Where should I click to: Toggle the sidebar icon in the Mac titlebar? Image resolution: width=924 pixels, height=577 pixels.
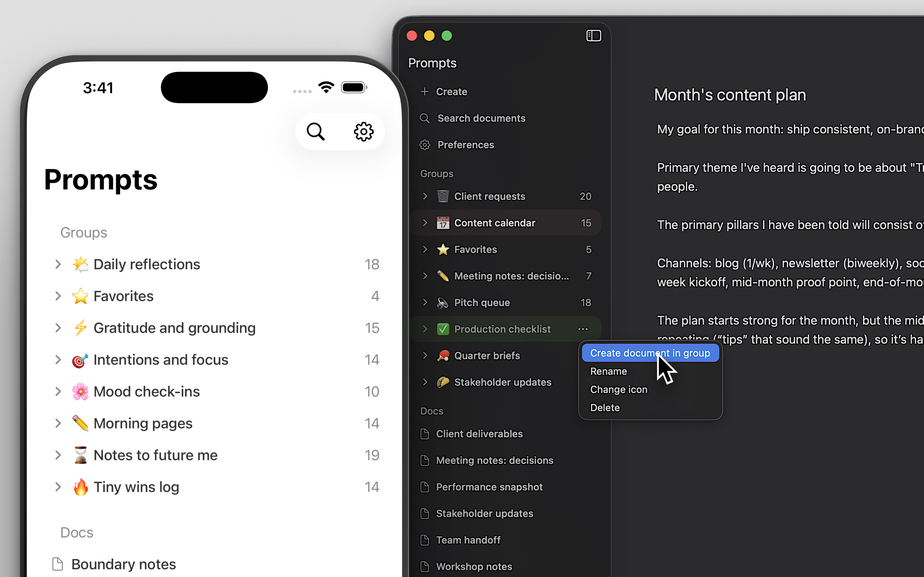click(x=593, y=36)
